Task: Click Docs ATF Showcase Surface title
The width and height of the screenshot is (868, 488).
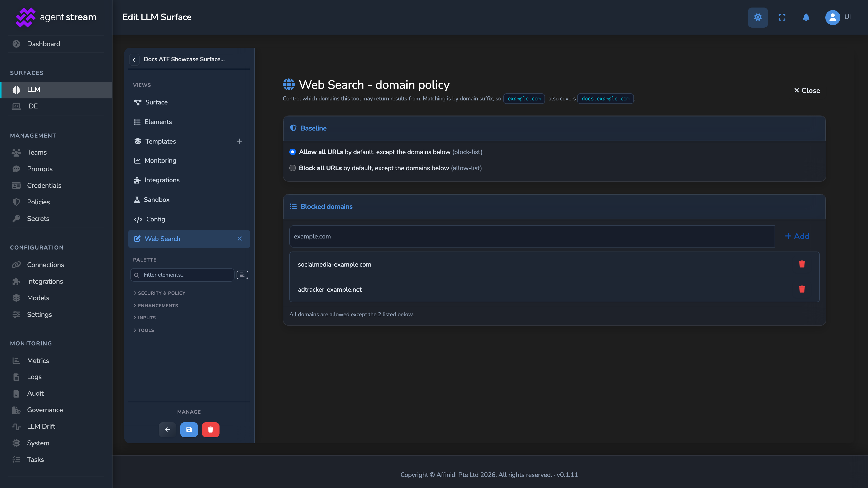Action: coord(184,59)
